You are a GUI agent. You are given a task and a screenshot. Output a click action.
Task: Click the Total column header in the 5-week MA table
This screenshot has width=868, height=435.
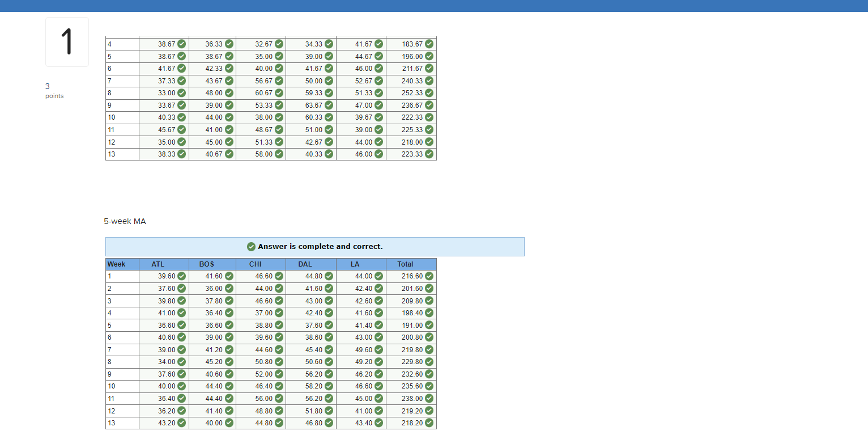point(406,264)
